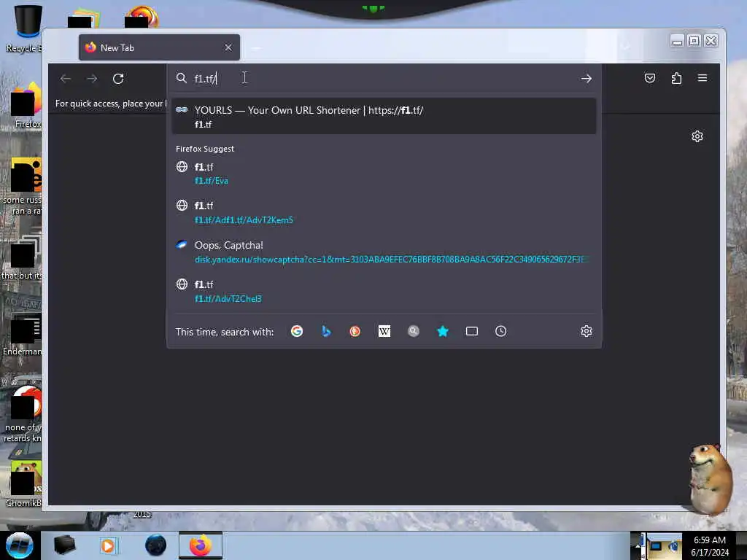Screen dimensions: 747x560
Task: Search this time with Wikipedia
Action: click(384, 332)
